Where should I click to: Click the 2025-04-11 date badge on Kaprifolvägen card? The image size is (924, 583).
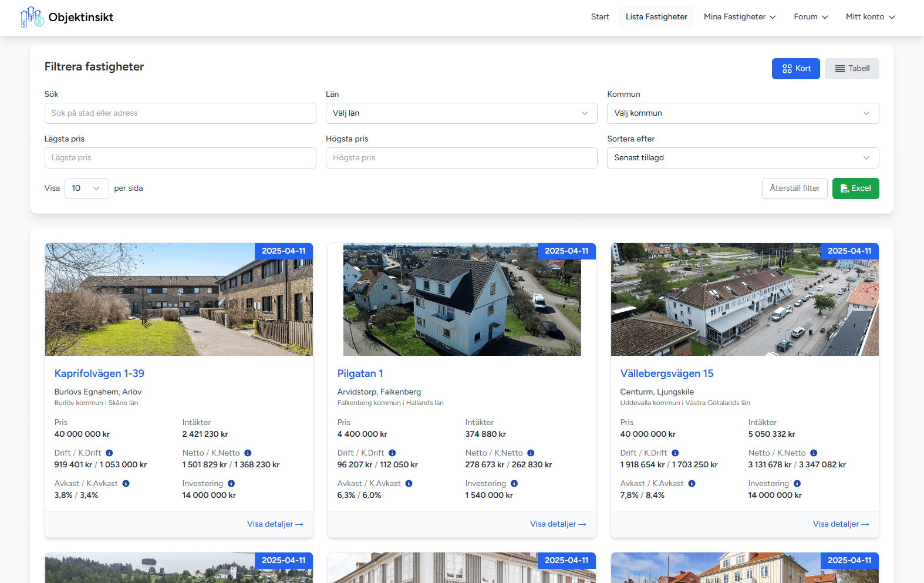coord(284,251)
